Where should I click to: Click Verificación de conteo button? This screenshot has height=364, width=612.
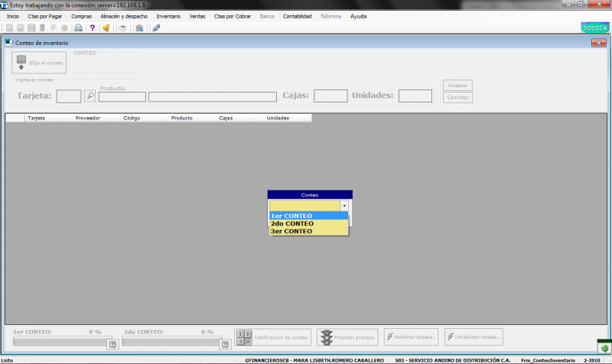[x=273, y=337]
